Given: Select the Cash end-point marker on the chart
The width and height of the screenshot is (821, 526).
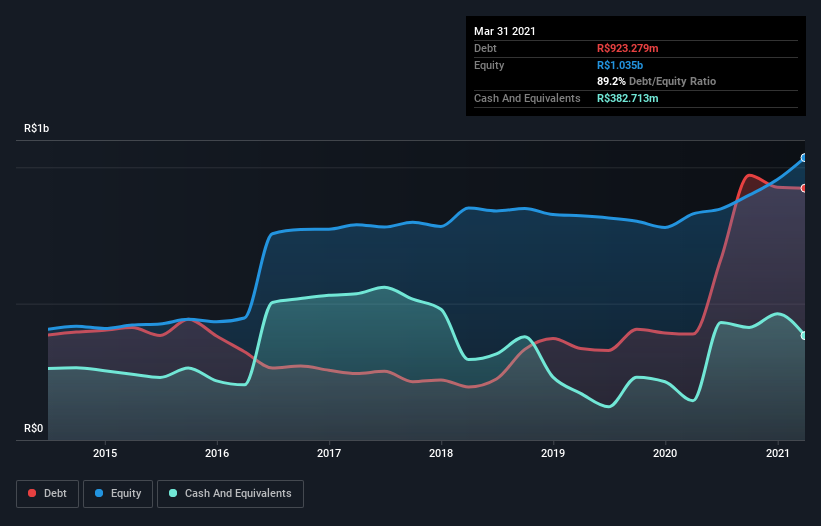Looking at the screenshot, I should coord(804,335).
